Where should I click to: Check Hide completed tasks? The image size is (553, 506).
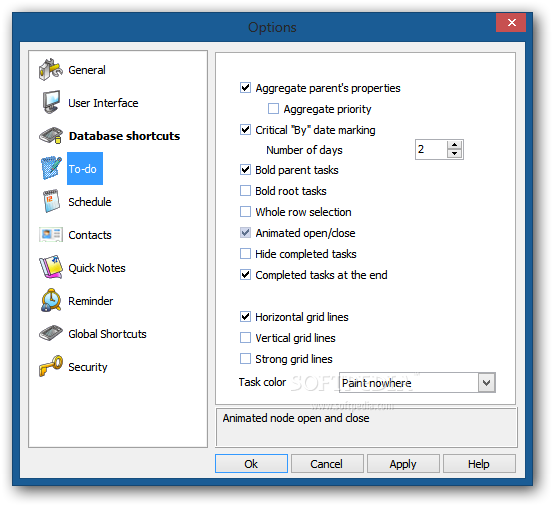point(245,254)
